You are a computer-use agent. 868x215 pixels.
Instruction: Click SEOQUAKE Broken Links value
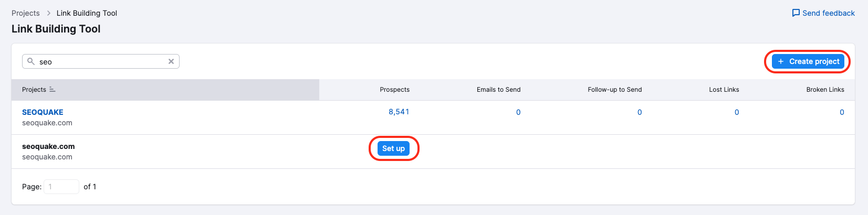tap(842, 112)
